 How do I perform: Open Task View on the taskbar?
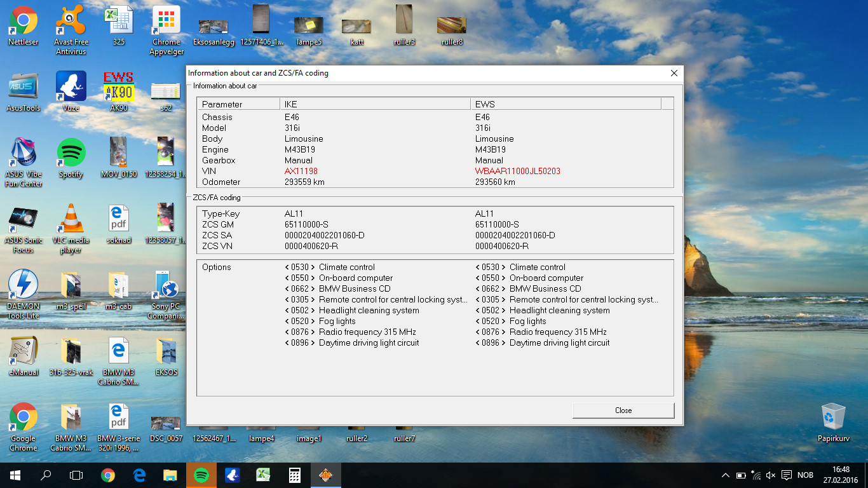coord(76,475)
